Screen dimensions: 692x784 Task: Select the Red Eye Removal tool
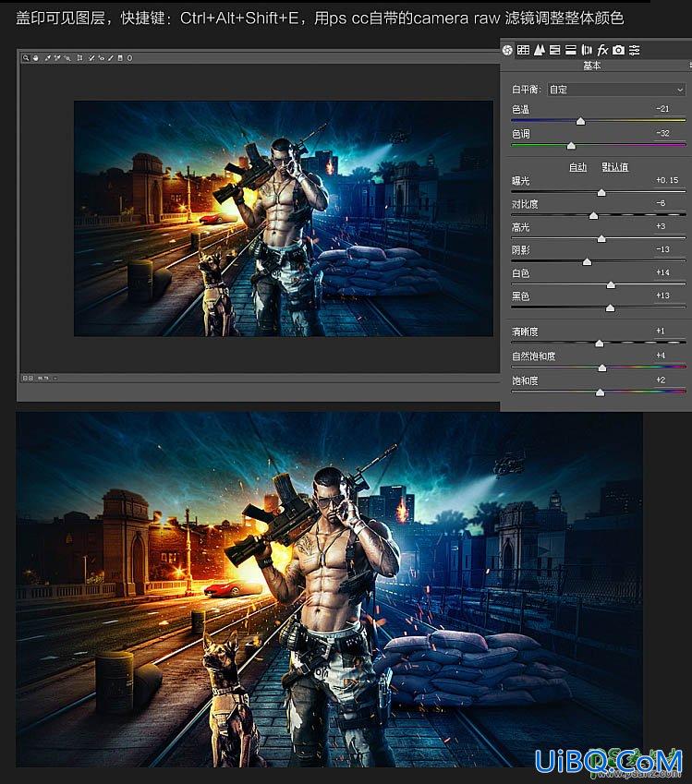(x=102, y=58)
